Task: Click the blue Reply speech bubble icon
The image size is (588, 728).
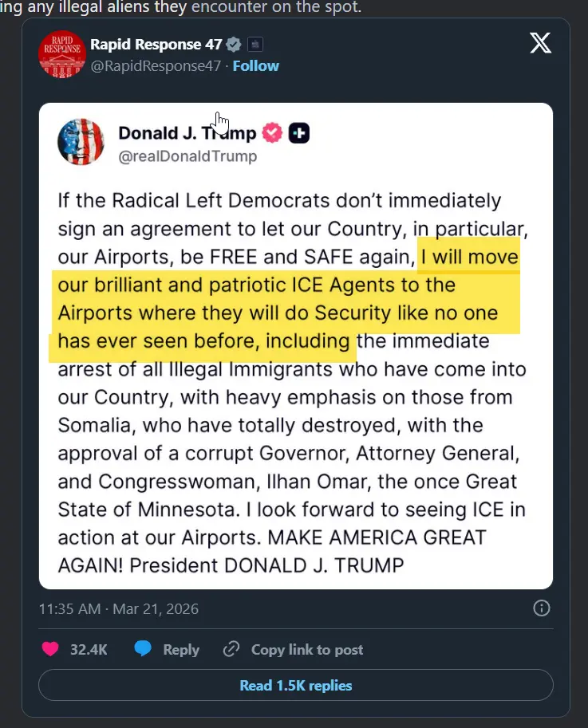Action: tap(143, 649)
